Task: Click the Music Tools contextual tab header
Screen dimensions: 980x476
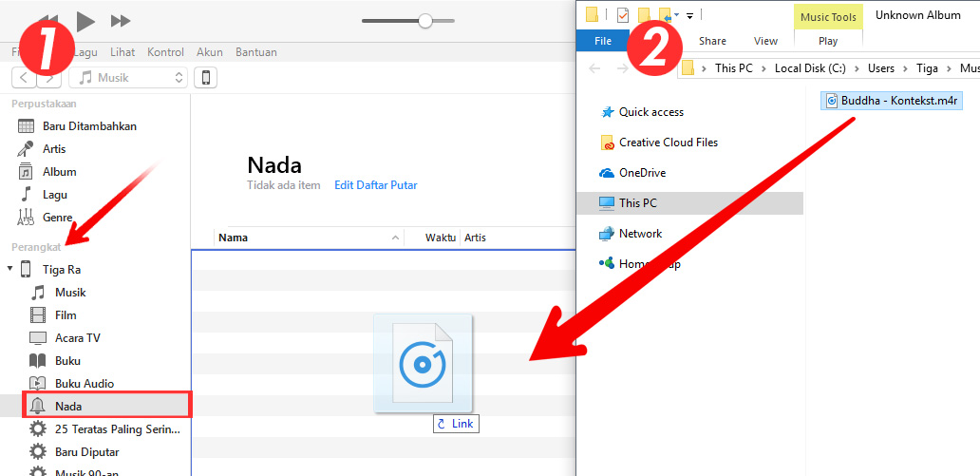Action: tap(828, 17)
